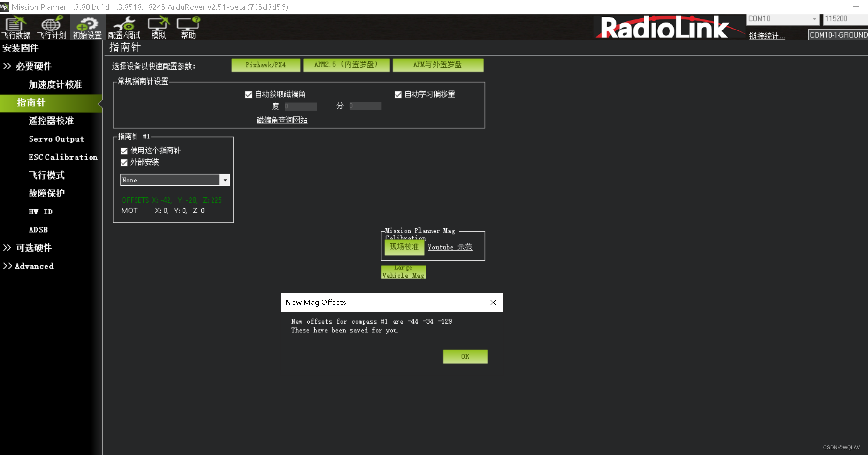Open the ADSB page
The image size is (868, 455).
(x=38, y=230)
